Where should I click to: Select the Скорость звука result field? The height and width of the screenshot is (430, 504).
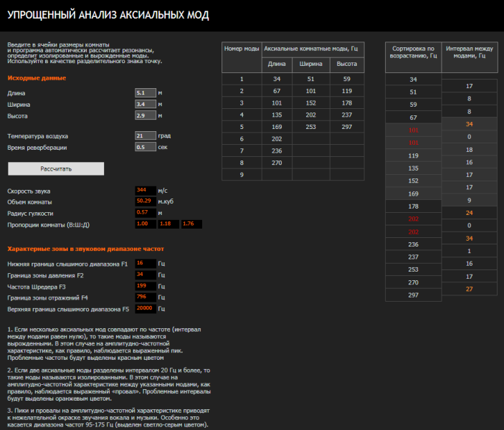pyautogui.click(x=145, y=190)
